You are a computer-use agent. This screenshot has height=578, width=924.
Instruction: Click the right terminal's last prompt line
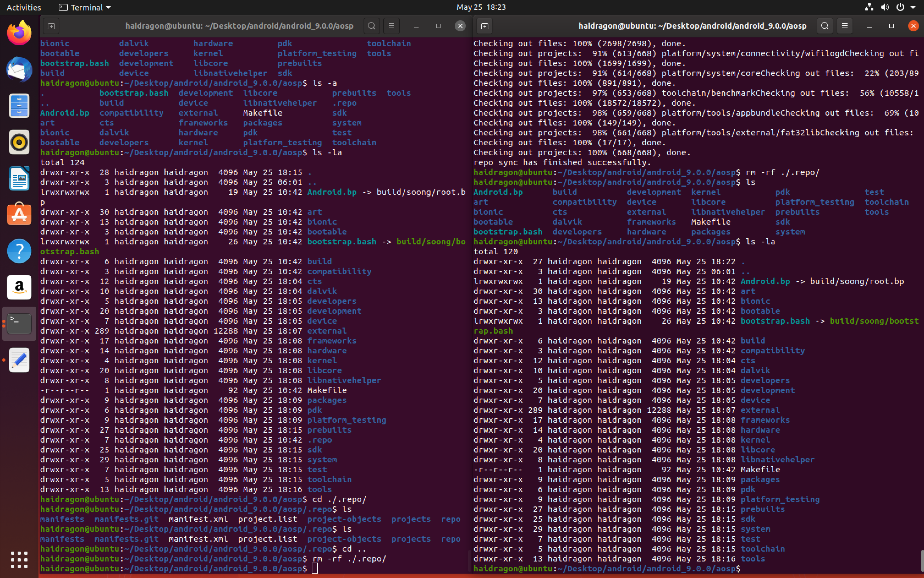pyautogui.click(x=607, y=569)
